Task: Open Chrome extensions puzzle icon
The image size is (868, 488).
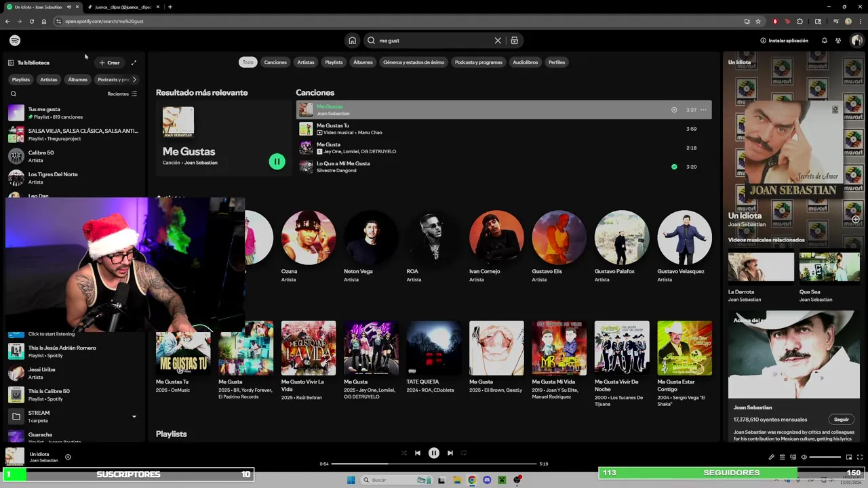Action: tap(800, 21)
